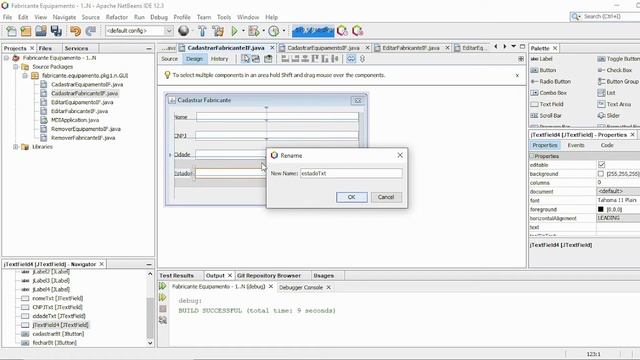Open the document property dropdown
Viewport: 640px width, 360px height.
[618, 191]
